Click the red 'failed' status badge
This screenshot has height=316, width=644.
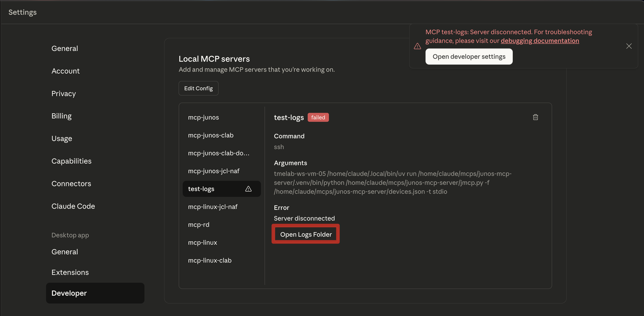[x=318, y=117]
